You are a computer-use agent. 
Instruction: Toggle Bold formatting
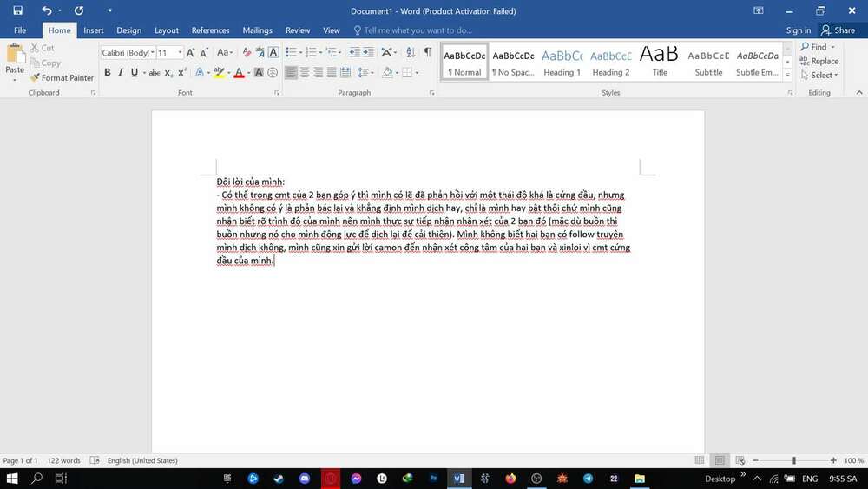tap(108, 73)
